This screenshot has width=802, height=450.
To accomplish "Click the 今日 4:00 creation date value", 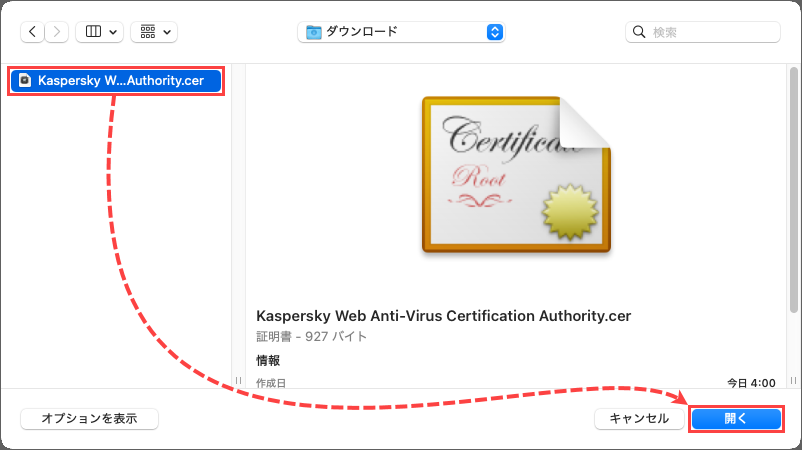I will pos(751,383).
